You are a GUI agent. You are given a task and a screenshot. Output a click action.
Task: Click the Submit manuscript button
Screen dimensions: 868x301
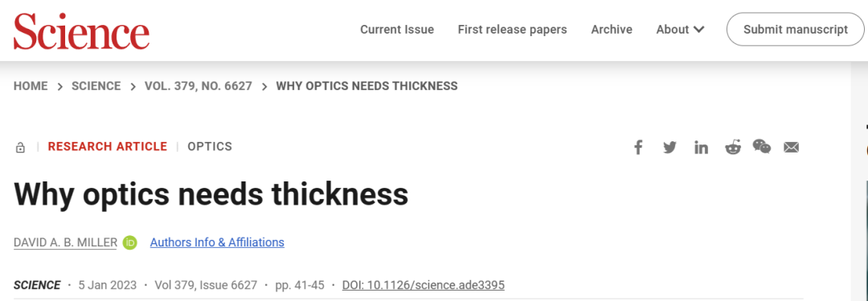pos(796,30)
